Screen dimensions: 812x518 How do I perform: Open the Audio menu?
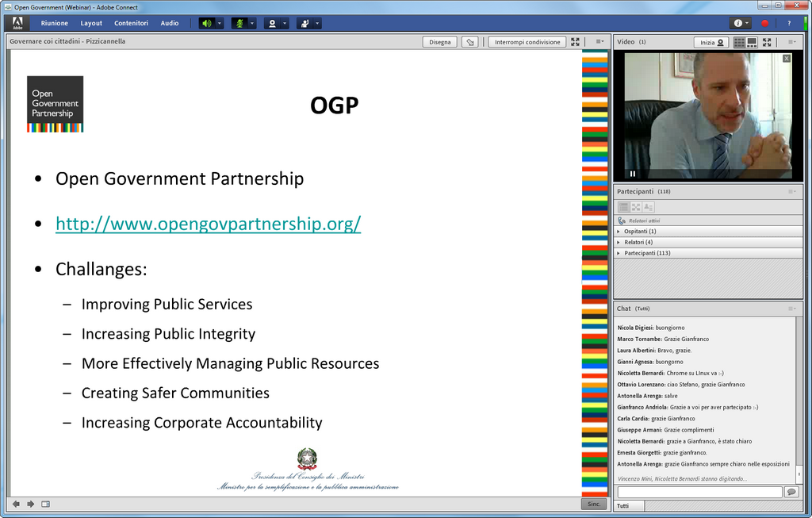(170, 23)
